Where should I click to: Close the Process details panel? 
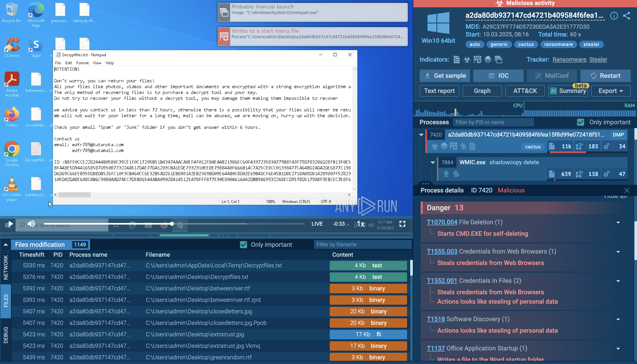pyautogui.click(x=627, y=190)
